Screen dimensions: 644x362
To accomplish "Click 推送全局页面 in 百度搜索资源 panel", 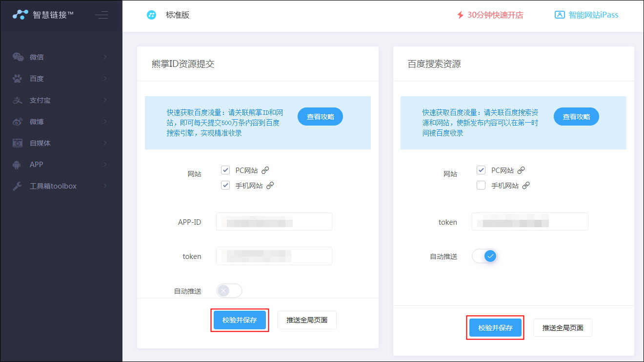I will pos(563,328).
